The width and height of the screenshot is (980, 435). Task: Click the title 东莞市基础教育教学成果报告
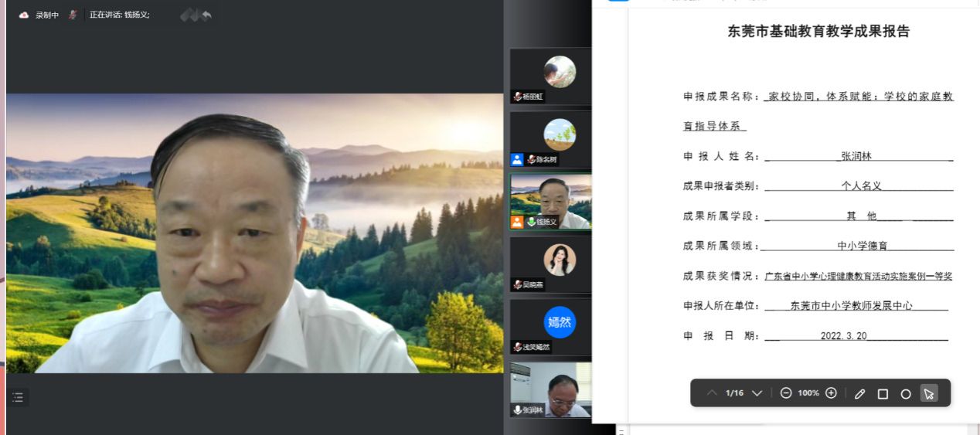click(x=818, y=32)
